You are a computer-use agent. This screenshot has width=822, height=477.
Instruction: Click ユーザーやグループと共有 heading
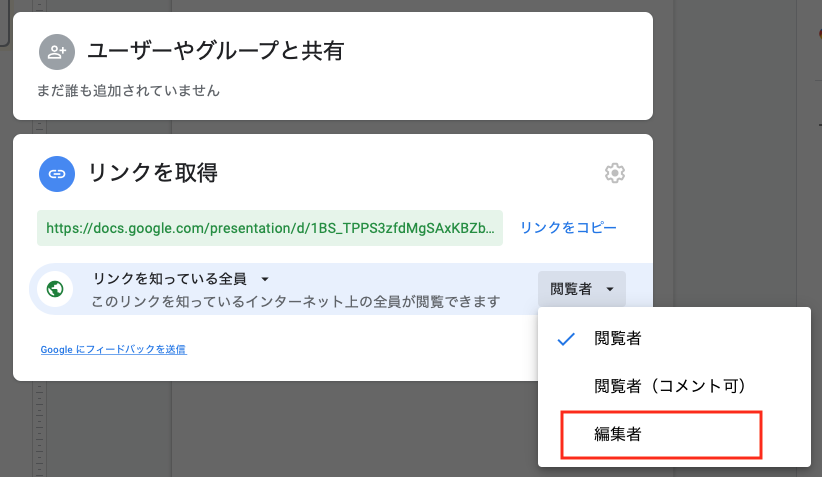(215, 51)
